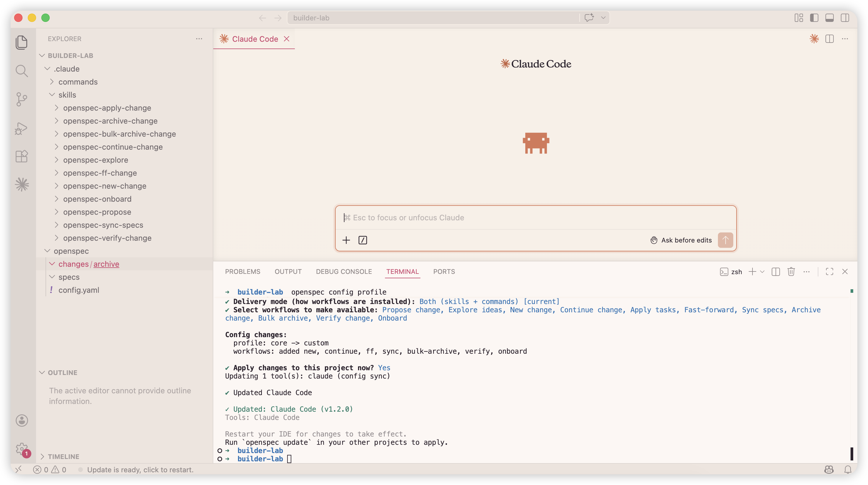Expand the openspec-explore folder
This screenshot has height=485, width=868.
click(95, 160)
